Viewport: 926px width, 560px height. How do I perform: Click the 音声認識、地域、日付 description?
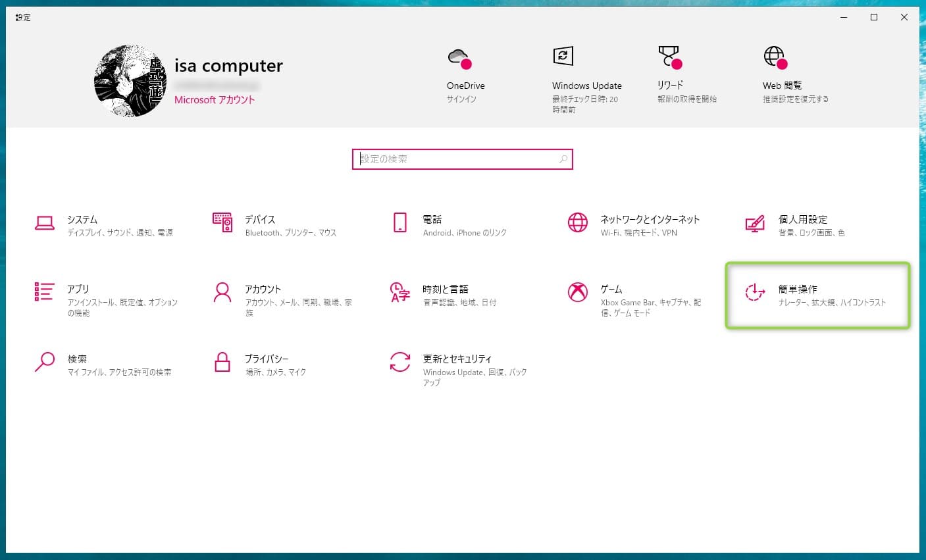459,303
